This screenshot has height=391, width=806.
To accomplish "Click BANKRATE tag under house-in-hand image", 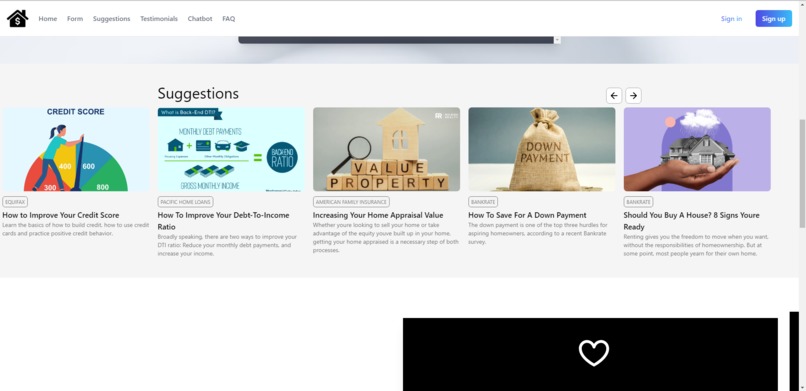I will 638,202.
